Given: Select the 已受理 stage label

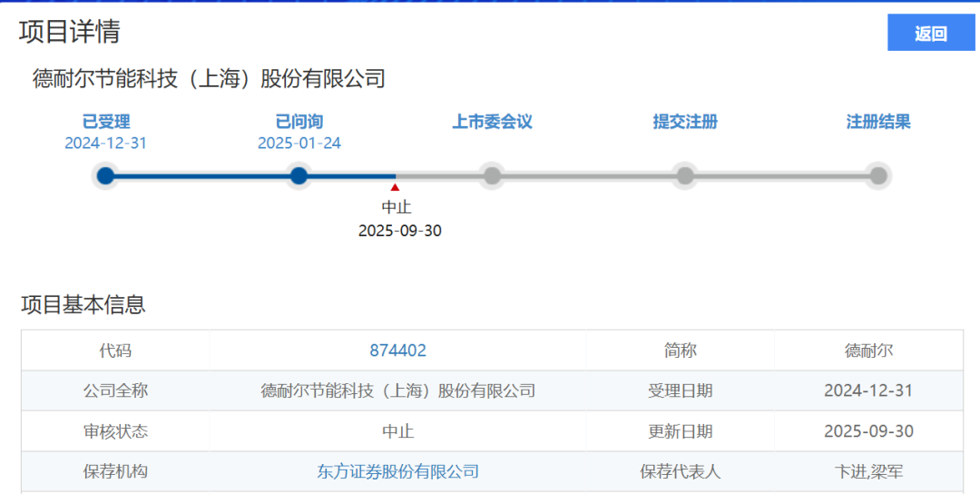Looking at the screenshot, I should point(106,122).
